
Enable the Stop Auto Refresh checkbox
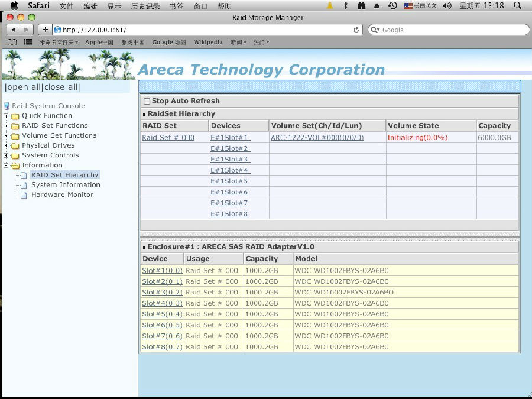147,101
